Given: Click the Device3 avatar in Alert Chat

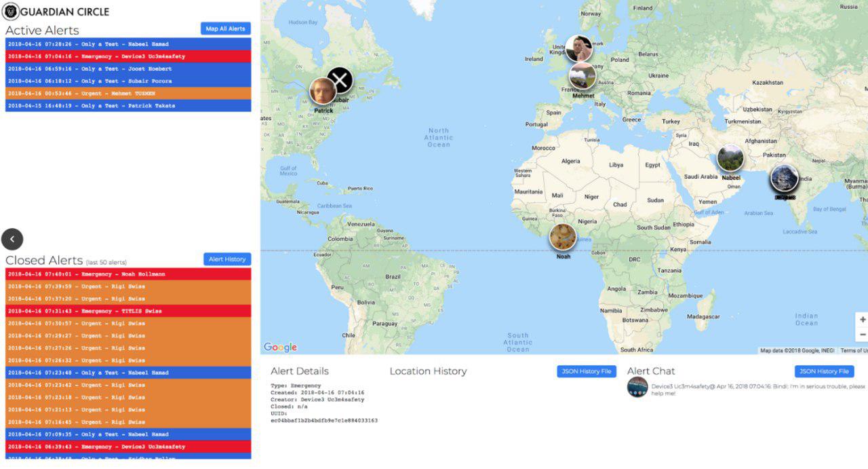Looking at the screenshot, I should click(x=637, y=387).
